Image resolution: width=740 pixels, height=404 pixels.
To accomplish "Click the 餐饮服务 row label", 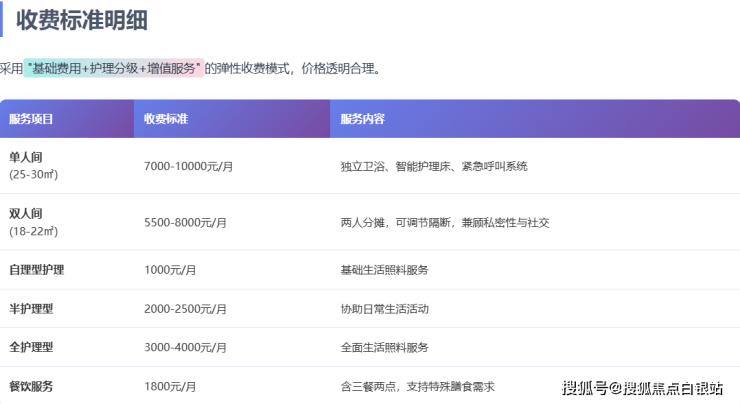I will point(31,386).
